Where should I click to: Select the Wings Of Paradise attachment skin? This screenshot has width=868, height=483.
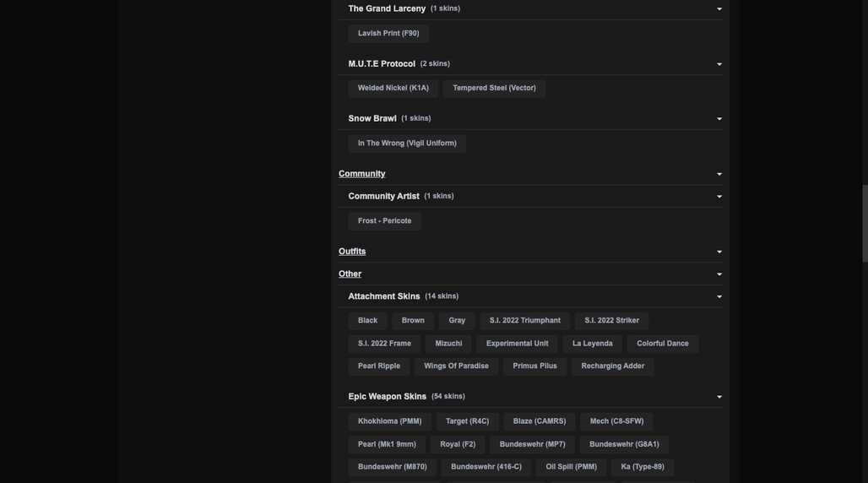pyautogui.click(x=456, y=366)
